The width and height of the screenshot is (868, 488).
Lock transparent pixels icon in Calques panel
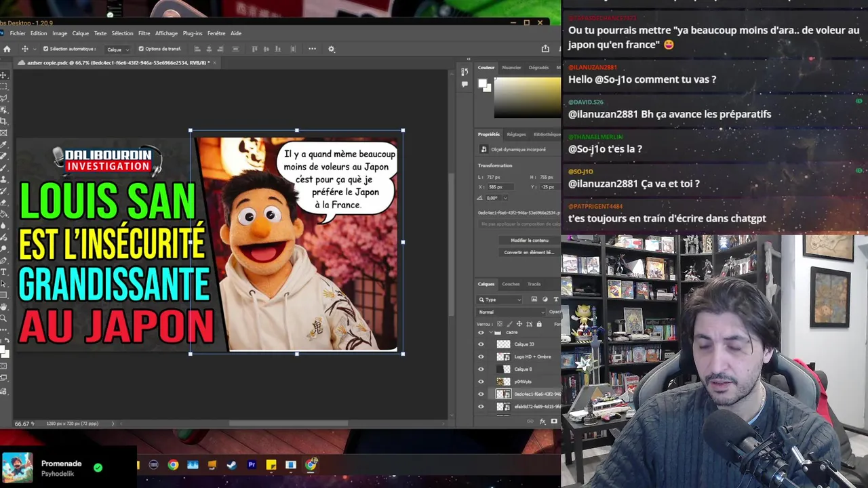pos(500,324)
